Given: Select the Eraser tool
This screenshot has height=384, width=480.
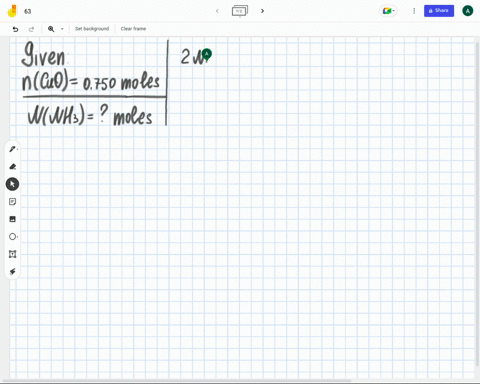Looking at the screenshot, I should [12, 166].
